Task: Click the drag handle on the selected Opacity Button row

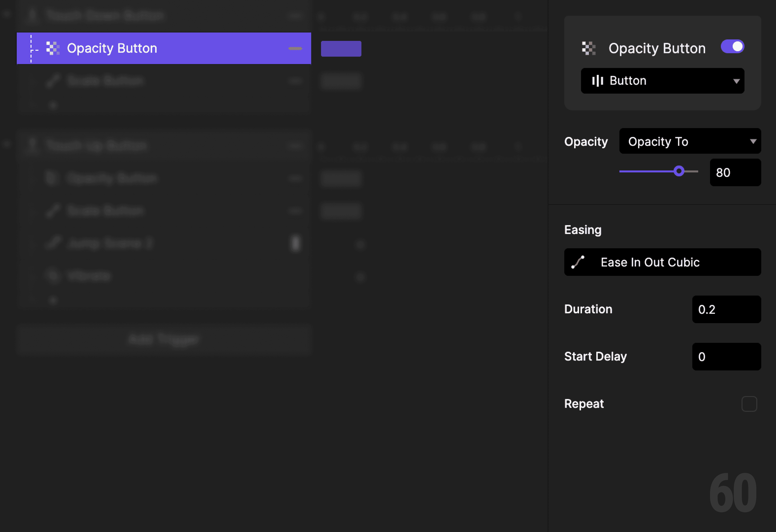Action: [x=295, y=48]
